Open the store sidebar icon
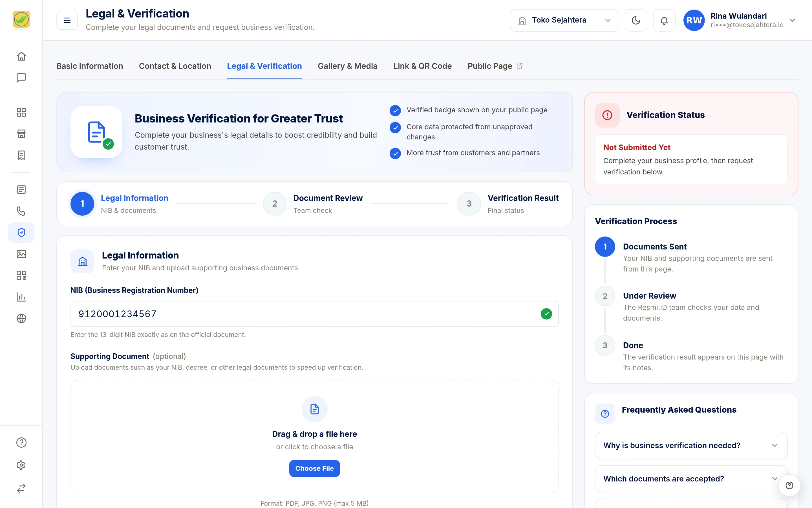This screenshot has height=508, width=812. click(21, 134)
